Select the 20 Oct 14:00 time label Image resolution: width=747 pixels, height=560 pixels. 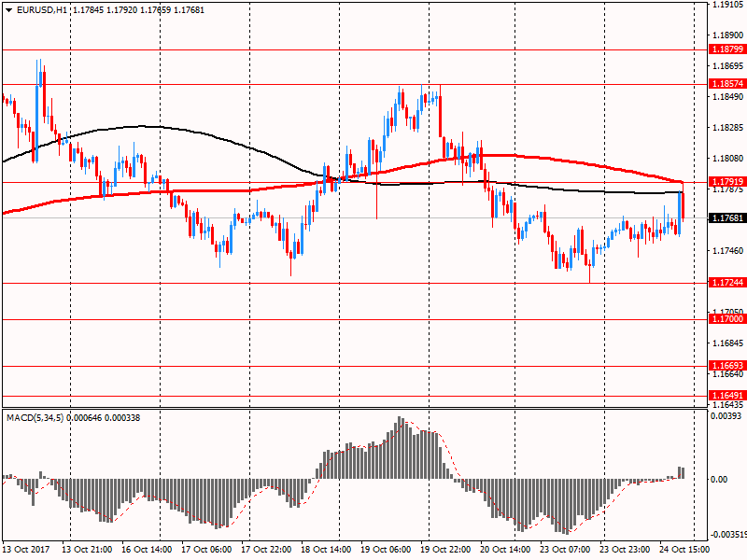pyautogui.click(x=505, y=549)
